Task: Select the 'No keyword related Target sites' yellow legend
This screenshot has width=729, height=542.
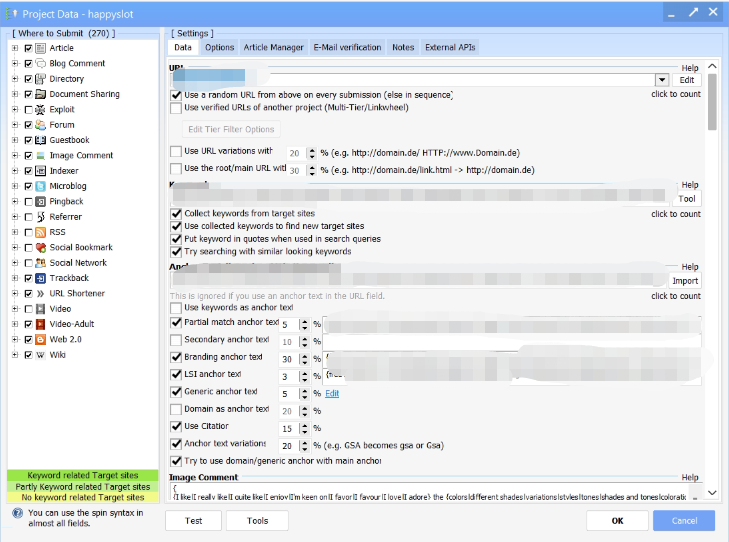Action: click(83, 497)
